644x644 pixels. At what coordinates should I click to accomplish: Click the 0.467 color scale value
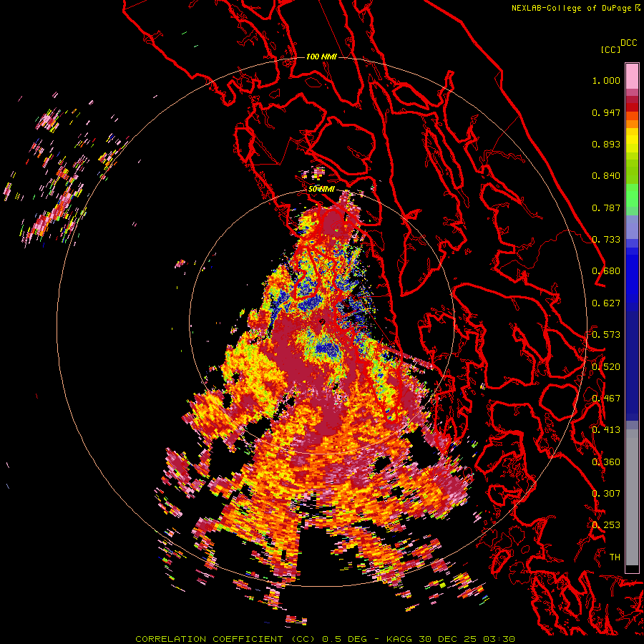(606, 399)
